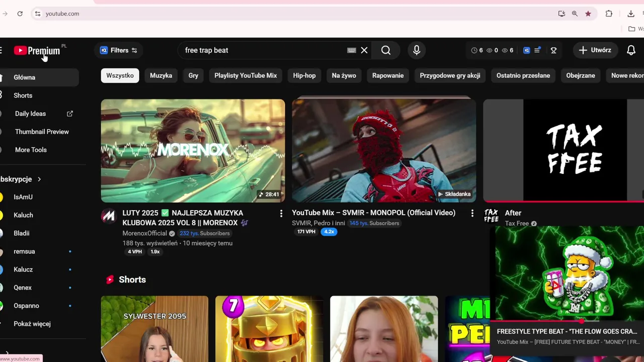Start voice search with the microphone

(417, 50)
